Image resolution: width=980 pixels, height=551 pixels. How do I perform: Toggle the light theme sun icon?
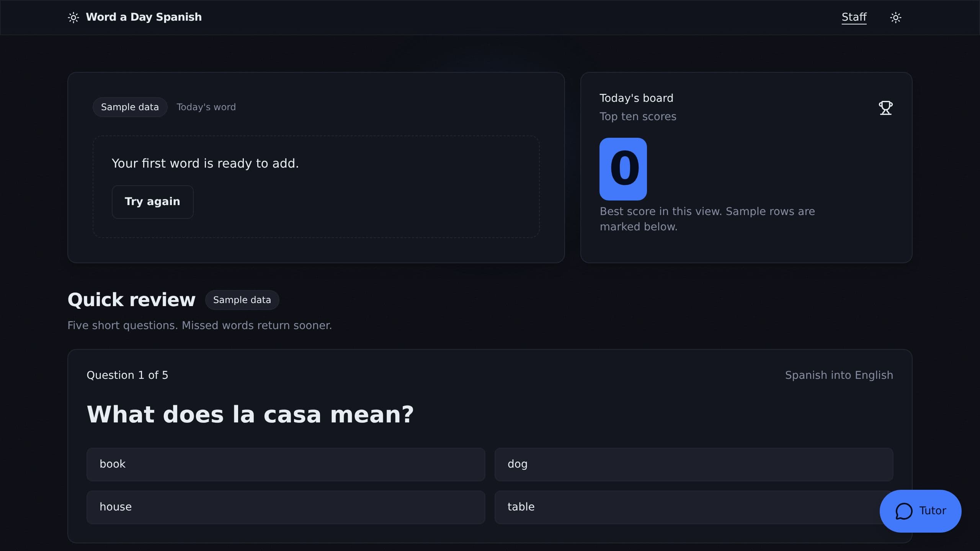click(x=895, y=18)
